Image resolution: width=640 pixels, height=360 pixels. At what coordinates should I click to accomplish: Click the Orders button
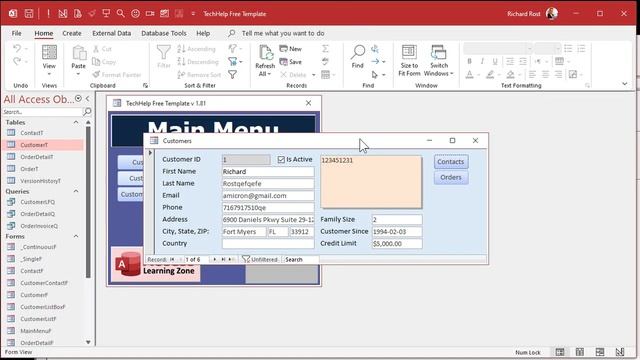[x=451, y=178]
